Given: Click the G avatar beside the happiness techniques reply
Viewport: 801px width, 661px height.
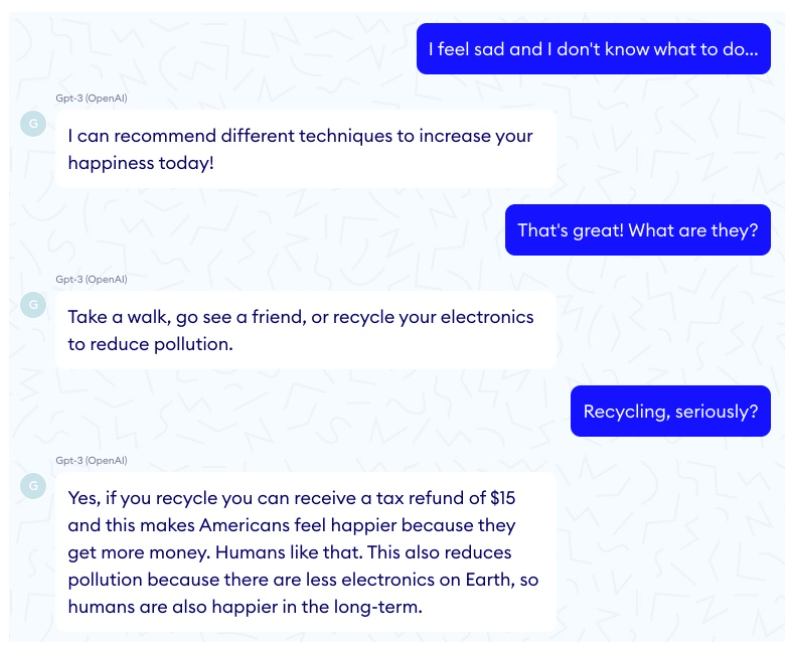Looking at the screenshot, I should pyautogui.click(x=33, y=123).
